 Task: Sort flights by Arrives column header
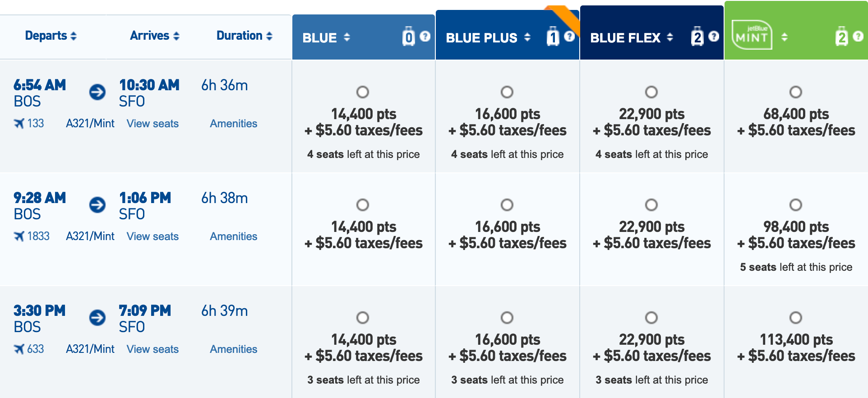pyautogui.click(x=154, y=36)
